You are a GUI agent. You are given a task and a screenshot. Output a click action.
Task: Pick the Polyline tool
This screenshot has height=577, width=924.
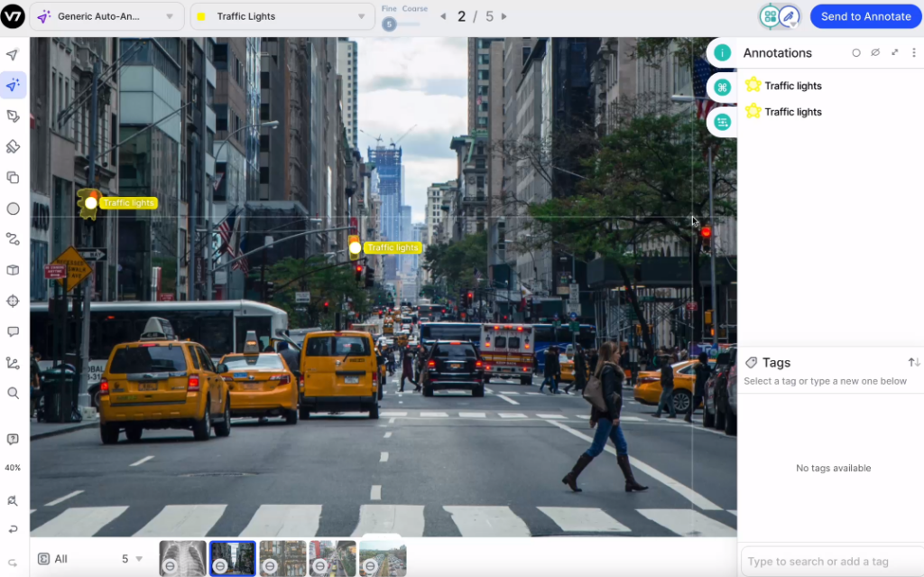tap(13, 239)
